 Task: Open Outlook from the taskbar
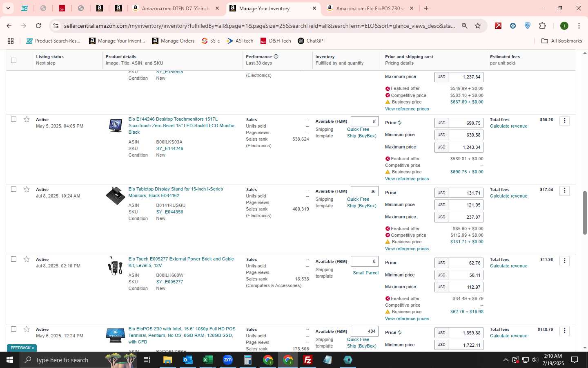(x=188, y=360)
